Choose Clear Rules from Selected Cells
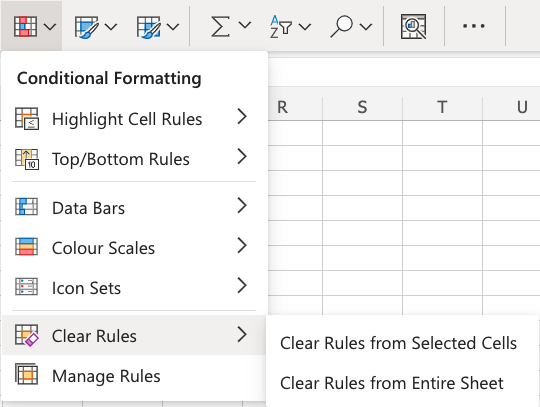Screen dimensions: 540x407 coord(398,343)
